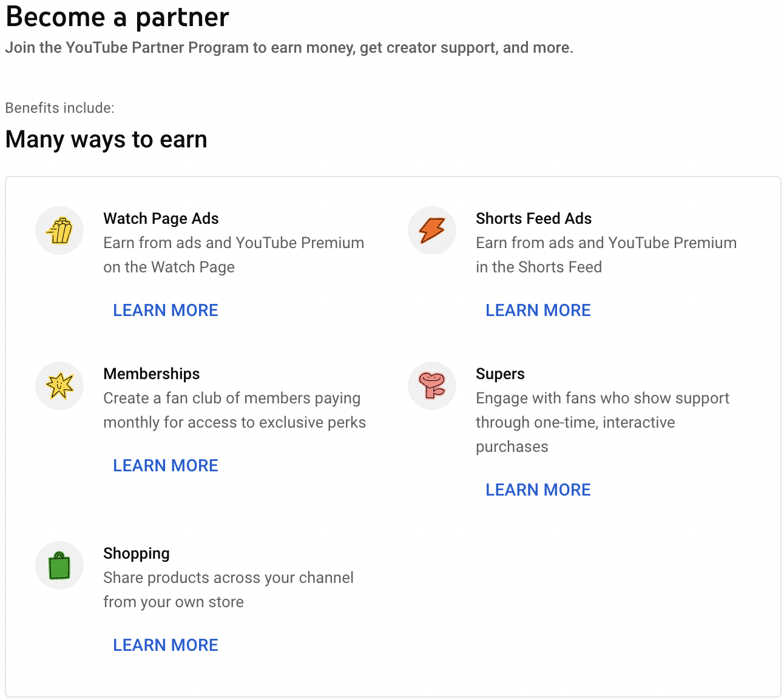Select the 'Watch Page Ads' title
784x700 pixels.
point(161,218)
